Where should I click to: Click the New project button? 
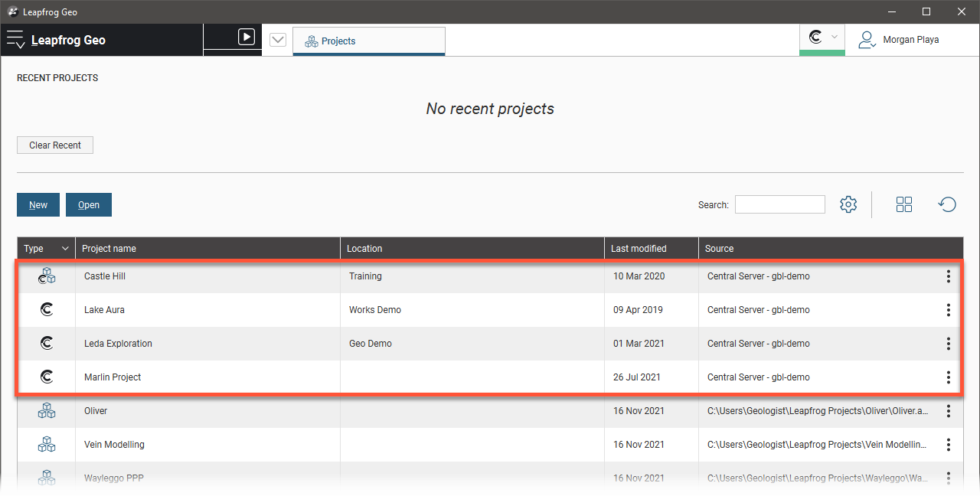pos(38,205)
